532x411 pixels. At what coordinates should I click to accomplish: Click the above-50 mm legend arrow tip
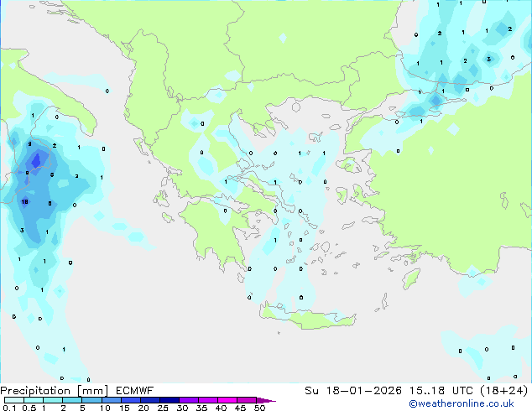tap(266, 400)
